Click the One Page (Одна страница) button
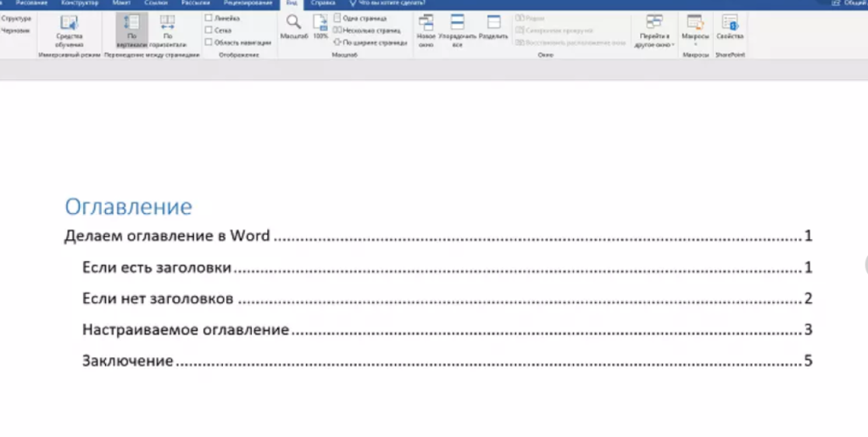 [362, 18]
